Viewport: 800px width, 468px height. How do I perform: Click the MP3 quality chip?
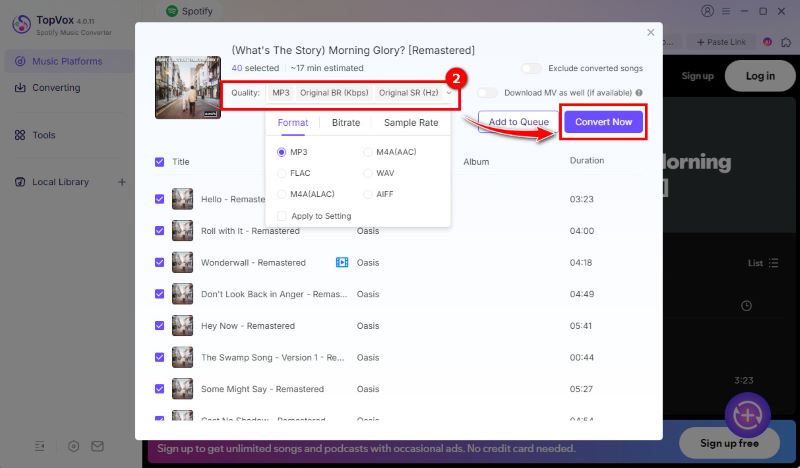pyautogui.click(x=281, y=92)
